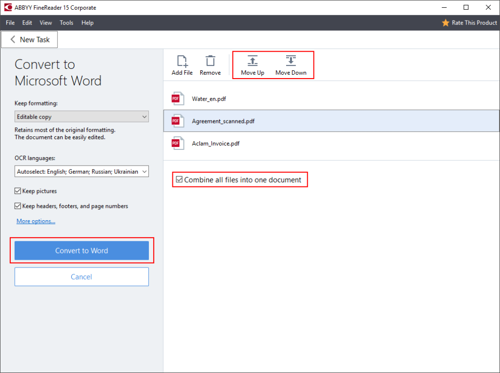Minimize the FineReader window
The image size is (500, 373).
click(x=444, y=7)
